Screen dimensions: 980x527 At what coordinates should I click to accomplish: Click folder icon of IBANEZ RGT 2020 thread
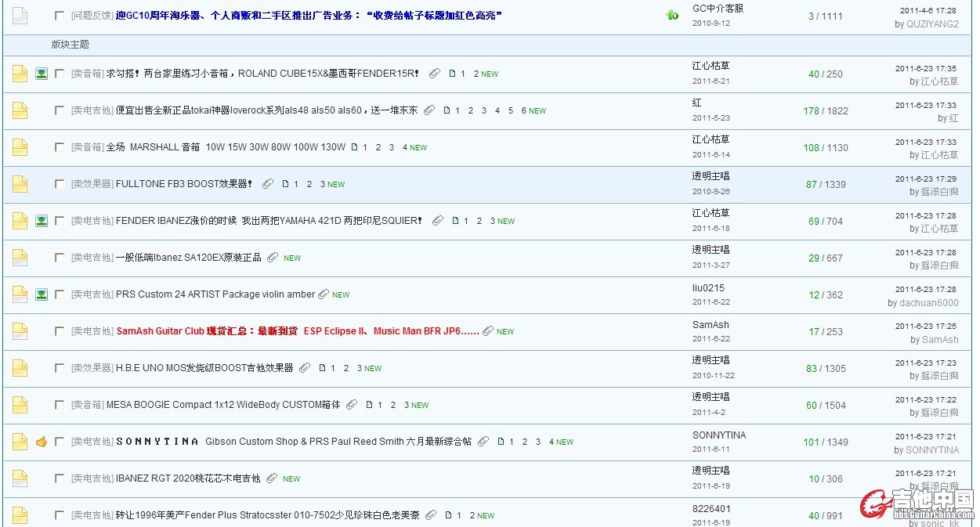point(20,478)
